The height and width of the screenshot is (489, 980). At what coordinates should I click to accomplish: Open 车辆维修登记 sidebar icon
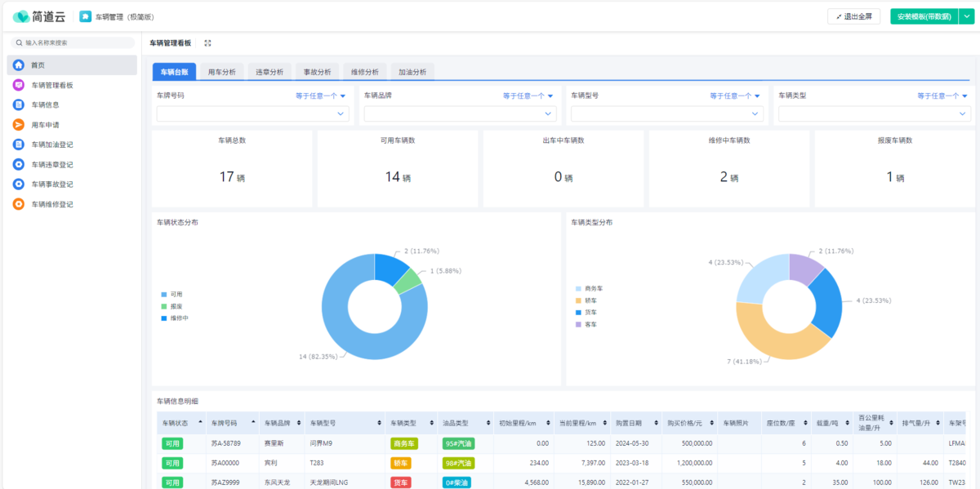point(18,204)
